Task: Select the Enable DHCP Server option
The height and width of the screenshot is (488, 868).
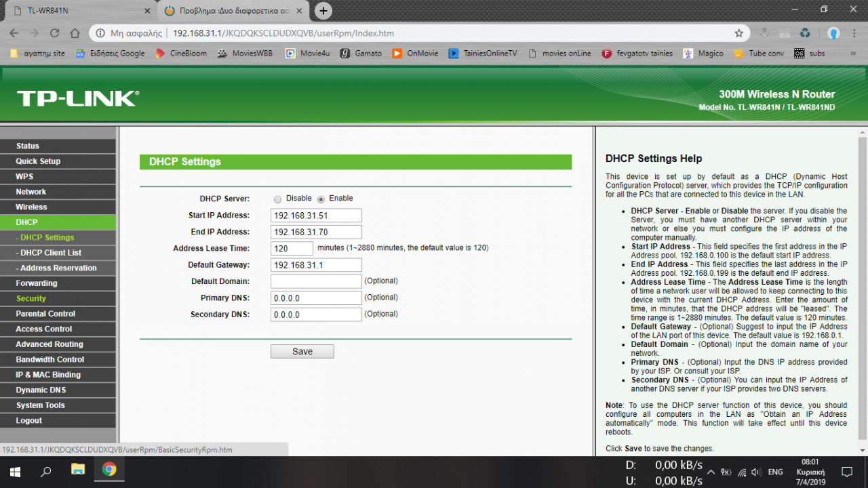Action: click(x=321, y=199)
